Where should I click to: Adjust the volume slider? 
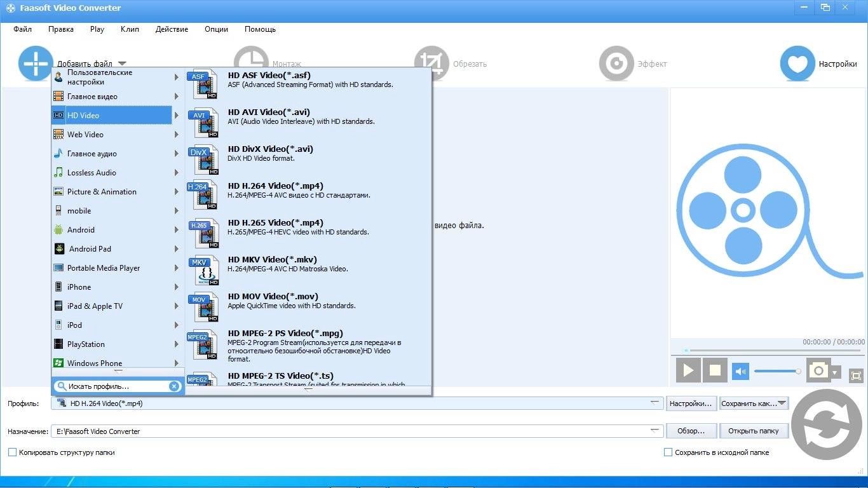pyautogui.click(x=777, y=371)
